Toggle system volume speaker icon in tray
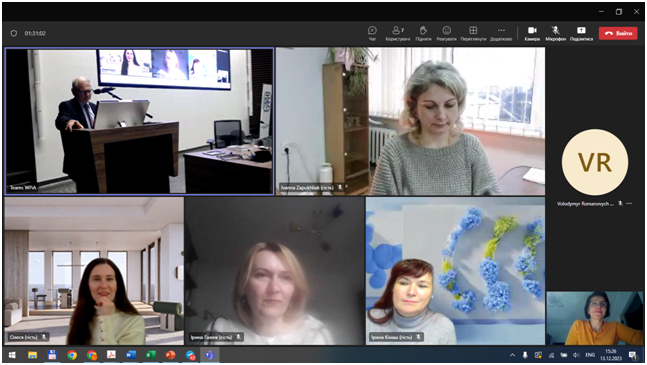This screenshot has width=647, height=365. point(576,355)
